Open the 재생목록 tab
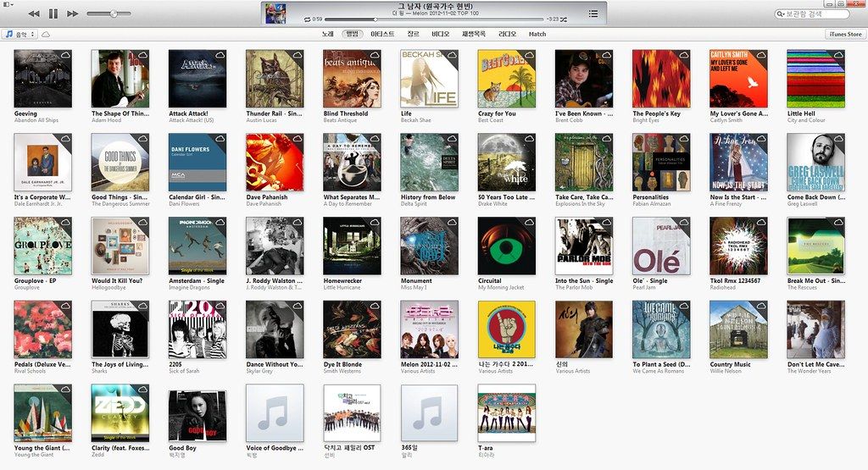This screenshot has width=868, height=470. 473,34
